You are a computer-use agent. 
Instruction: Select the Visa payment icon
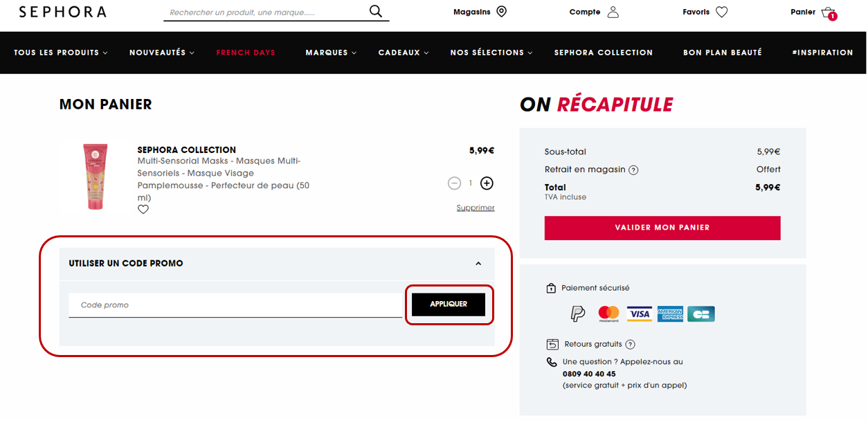639,313
